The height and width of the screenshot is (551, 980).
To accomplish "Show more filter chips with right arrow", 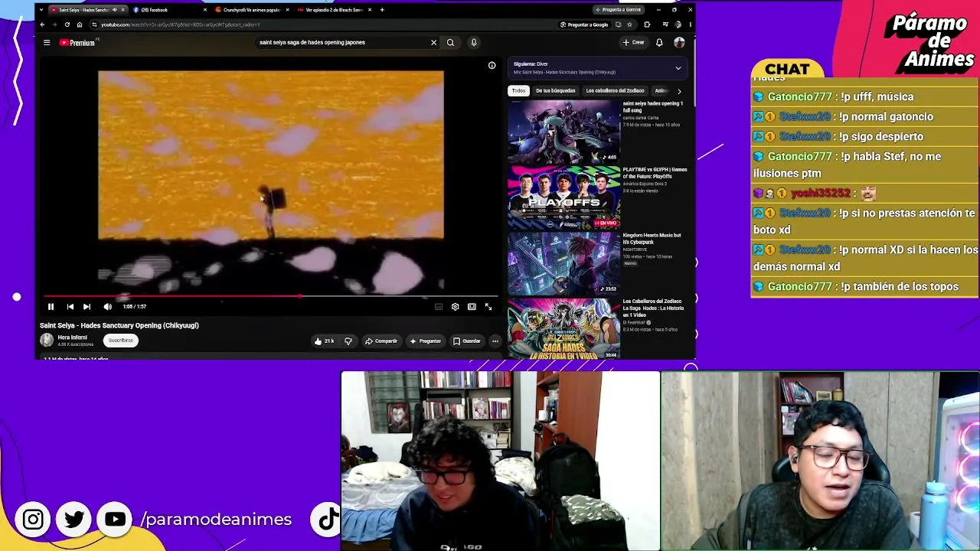I will tap(679, 91).
